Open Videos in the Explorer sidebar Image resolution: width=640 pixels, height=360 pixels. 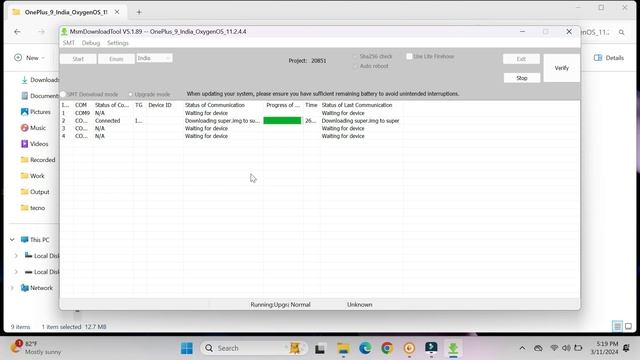[35, 144]
